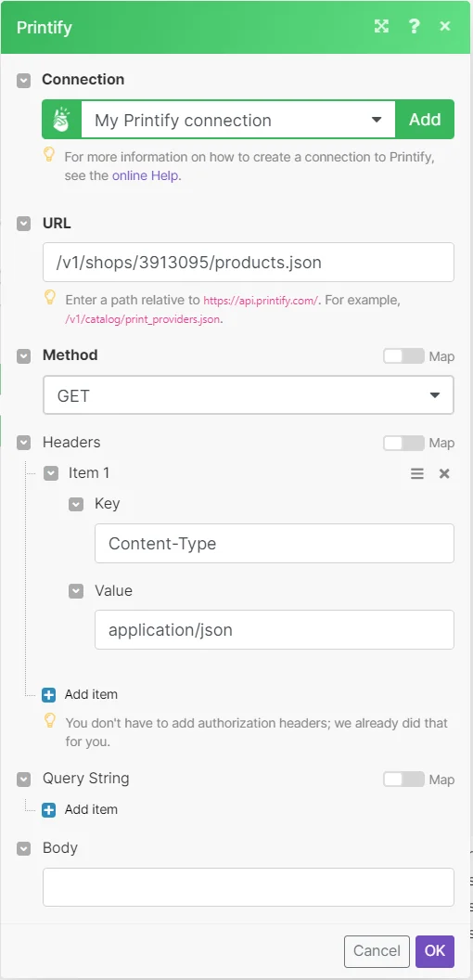Click the URL path input field
The image size is (473, 980).
248,262
